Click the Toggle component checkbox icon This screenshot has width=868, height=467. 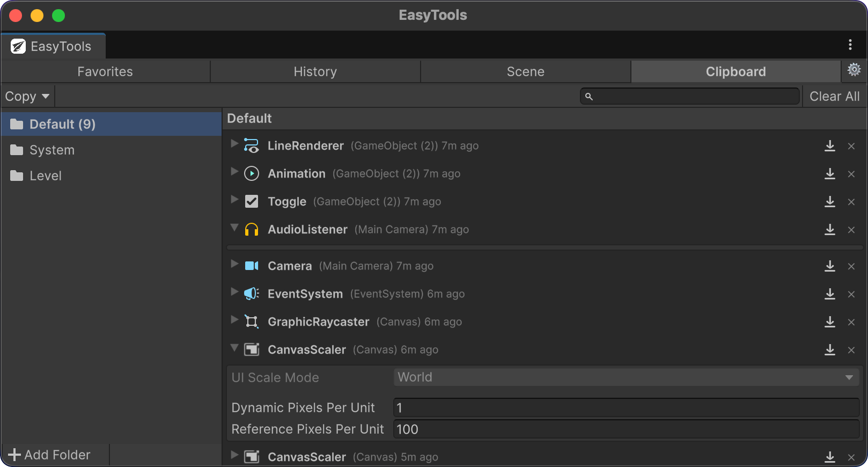(252, 201)
